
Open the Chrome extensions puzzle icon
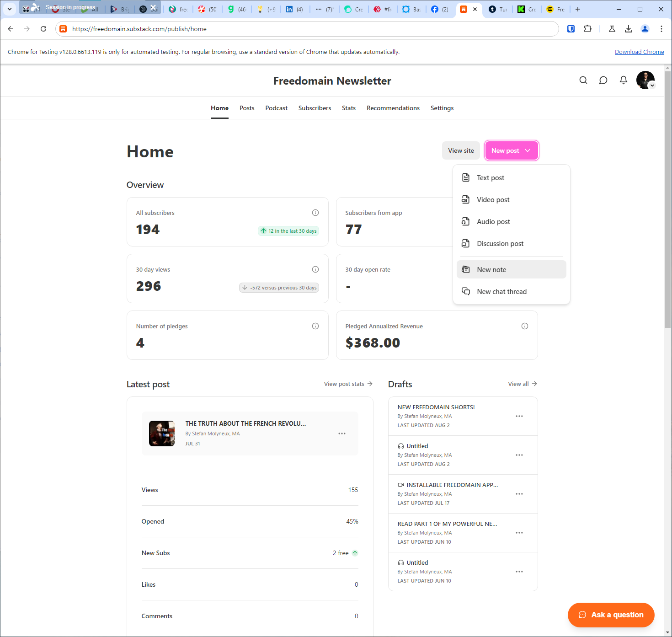tap(588, 29)
